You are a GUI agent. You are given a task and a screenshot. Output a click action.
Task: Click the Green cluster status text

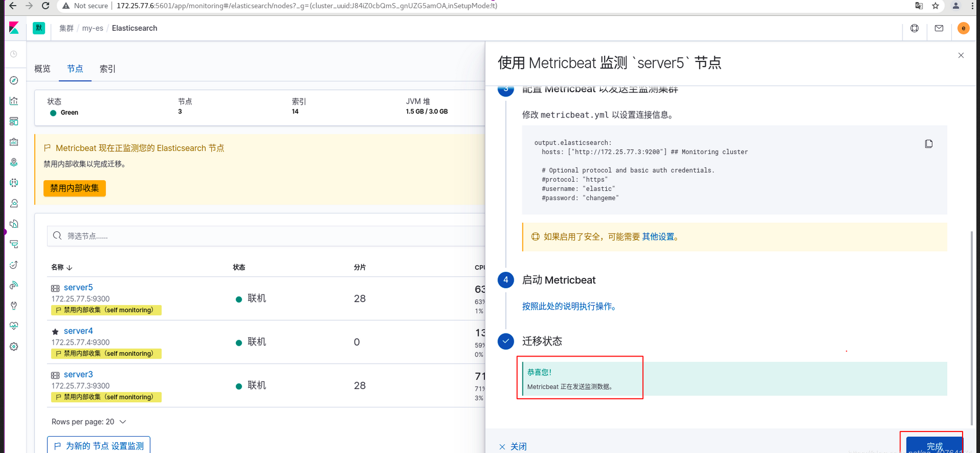pyautogui.click(x=69, y=112)
